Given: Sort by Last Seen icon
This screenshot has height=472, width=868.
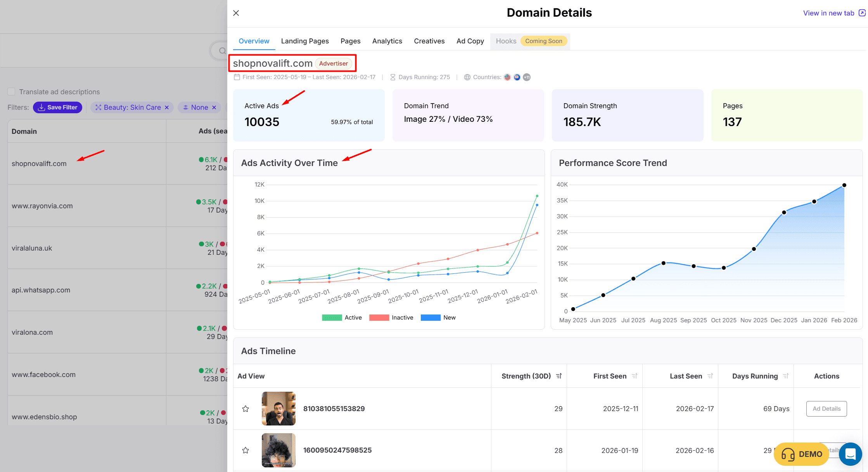Looking at the screenshot, I should click(710, 376).
